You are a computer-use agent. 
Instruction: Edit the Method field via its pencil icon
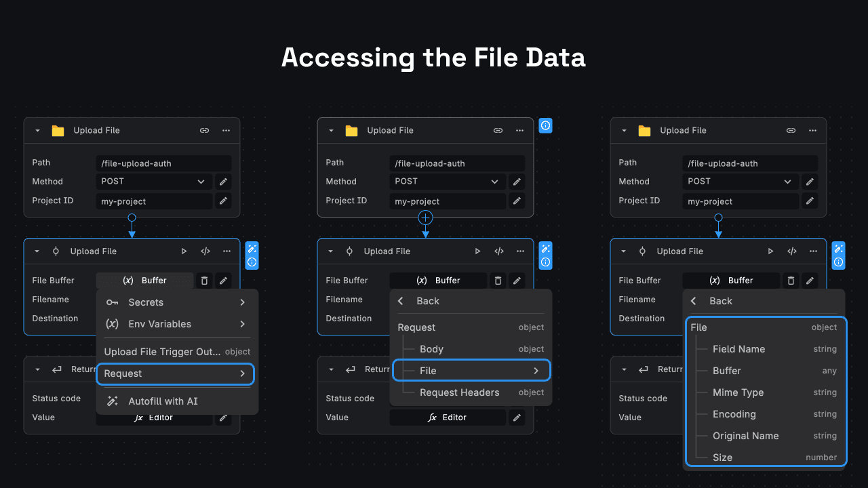pos(222,181)
